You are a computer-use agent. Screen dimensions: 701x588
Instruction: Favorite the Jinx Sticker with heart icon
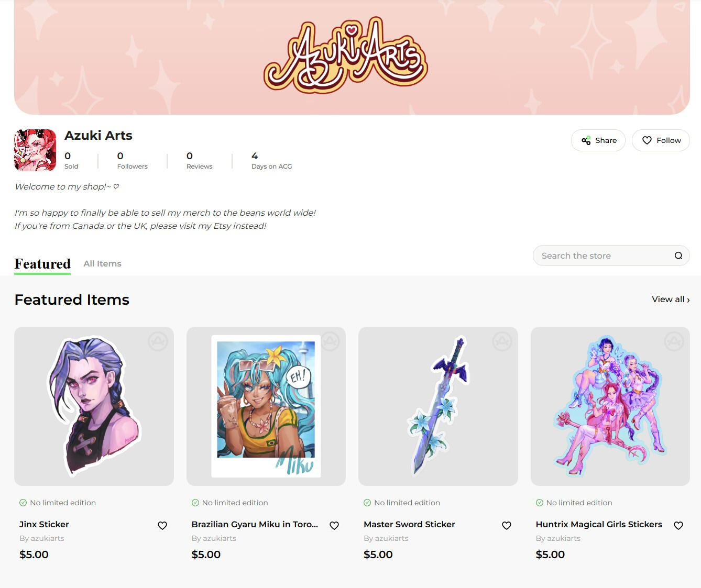pyautogui.click(x=162, y=525)
